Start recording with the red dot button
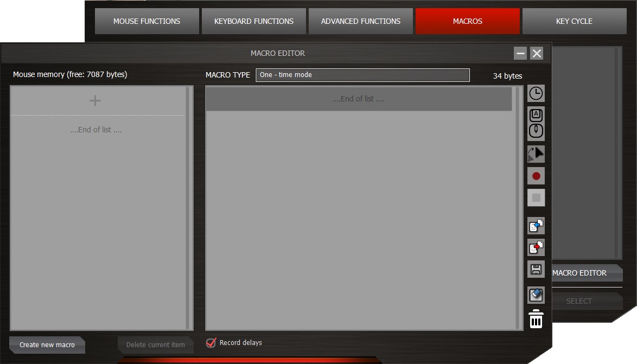637x364 pixels. pos(536,176)
